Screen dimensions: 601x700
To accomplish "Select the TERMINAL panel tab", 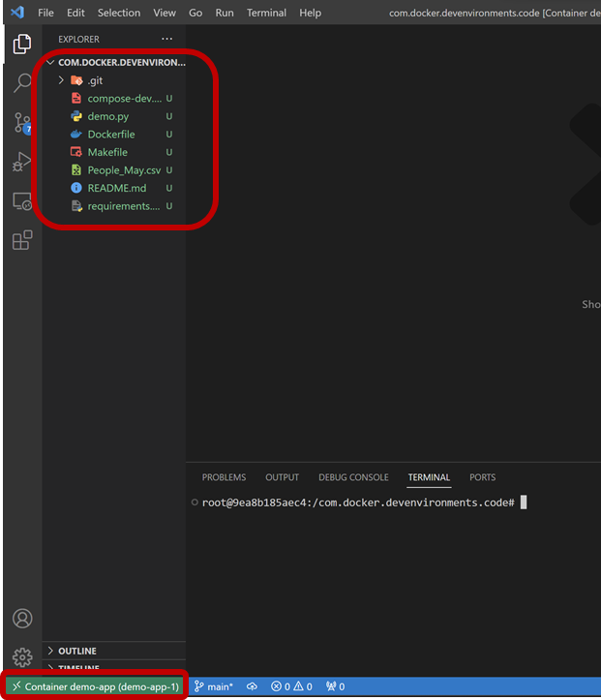I will [x=429, y=477].
